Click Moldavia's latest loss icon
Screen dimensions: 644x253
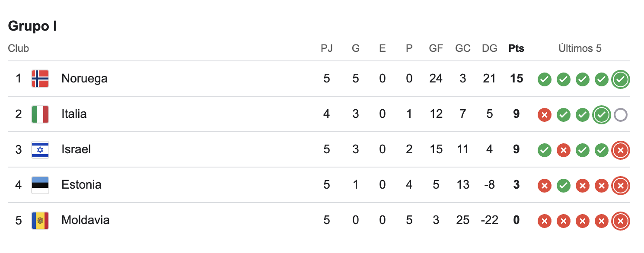coord(621,221)
